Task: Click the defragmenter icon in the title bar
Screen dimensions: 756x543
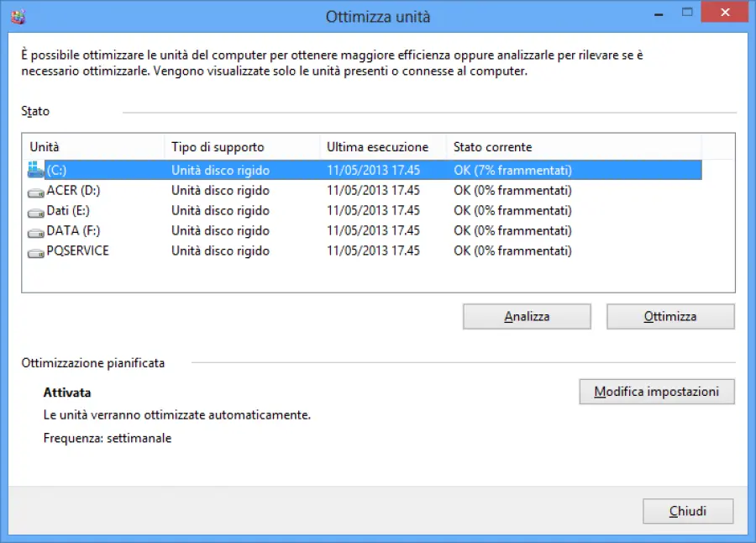Action: 17,15
